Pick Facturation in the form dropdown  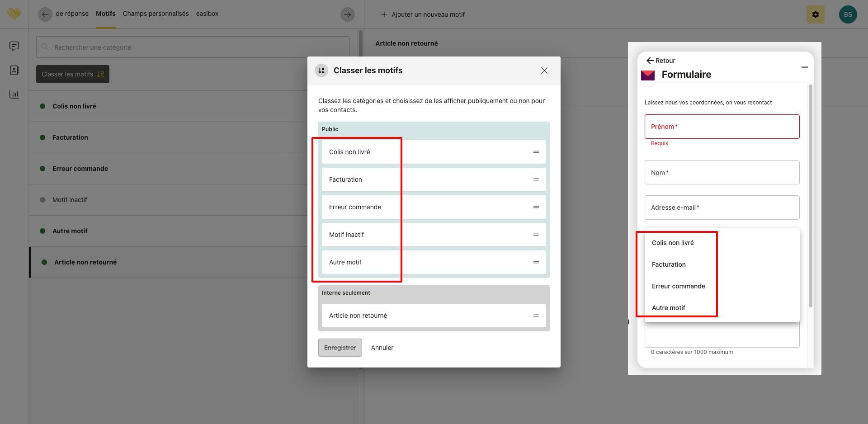669,264
